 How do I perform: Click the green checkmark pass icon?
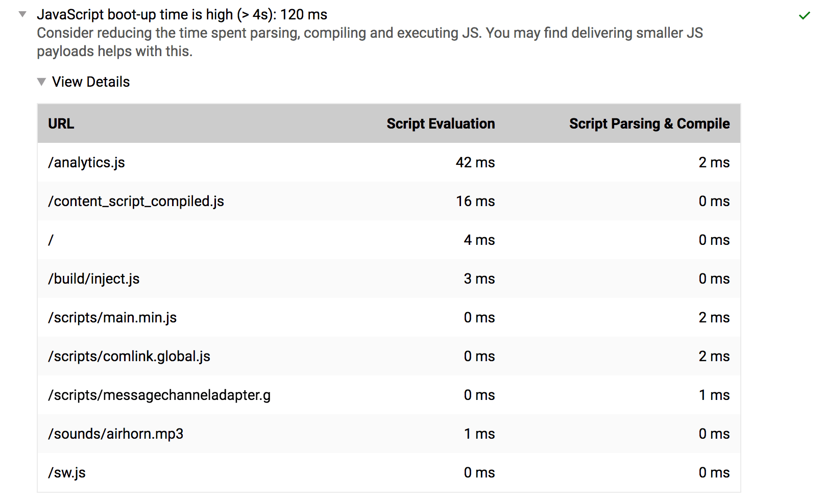pos(804,15)
